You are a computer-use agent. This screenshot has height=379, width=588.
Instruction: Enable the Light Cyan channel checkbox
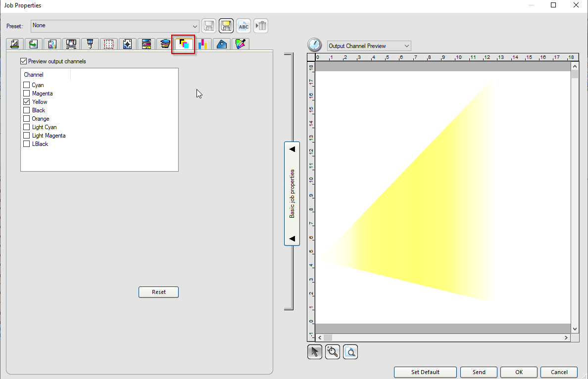pos(27,127)
